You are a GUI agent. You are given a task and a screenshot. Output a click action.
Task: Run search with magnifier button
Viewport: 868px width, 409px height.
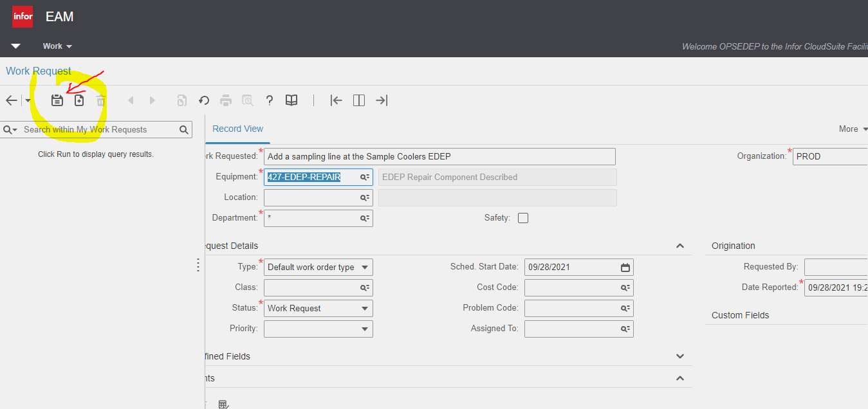click(183, 130)
